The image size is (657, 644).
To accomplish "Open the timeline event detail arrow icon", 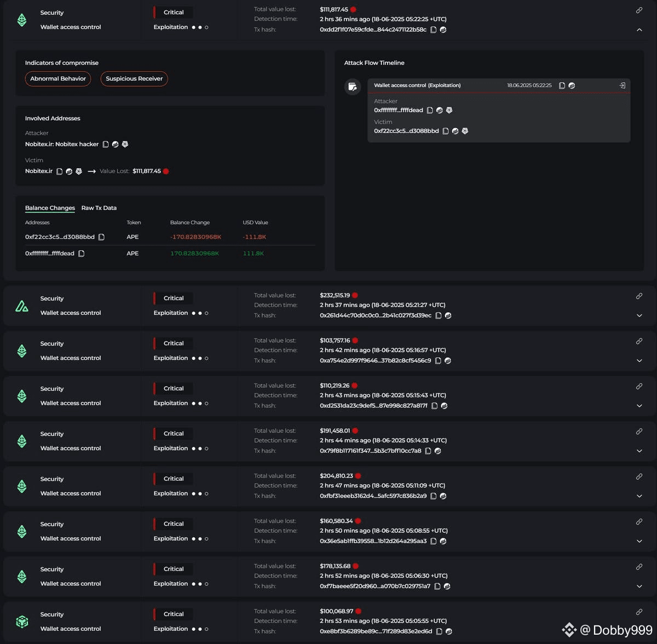I will click(622, 85).
